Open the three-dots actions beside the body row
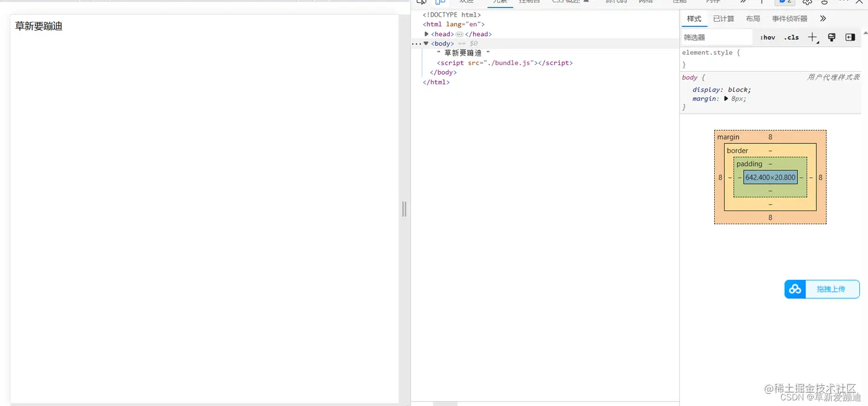The height and width of the screenshot is (406, 868). point(416,44)
